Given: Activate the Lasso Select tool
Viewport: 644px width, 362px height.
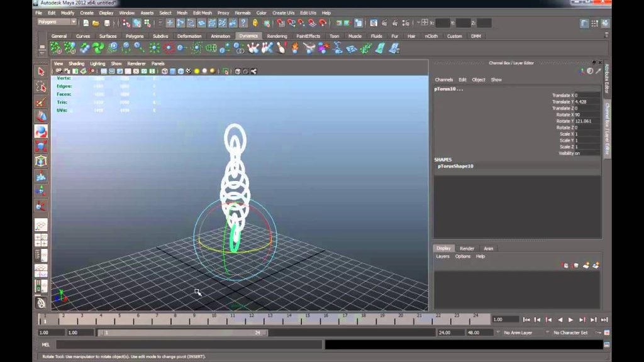Looking at the screenshot, I should coord(41,87).
